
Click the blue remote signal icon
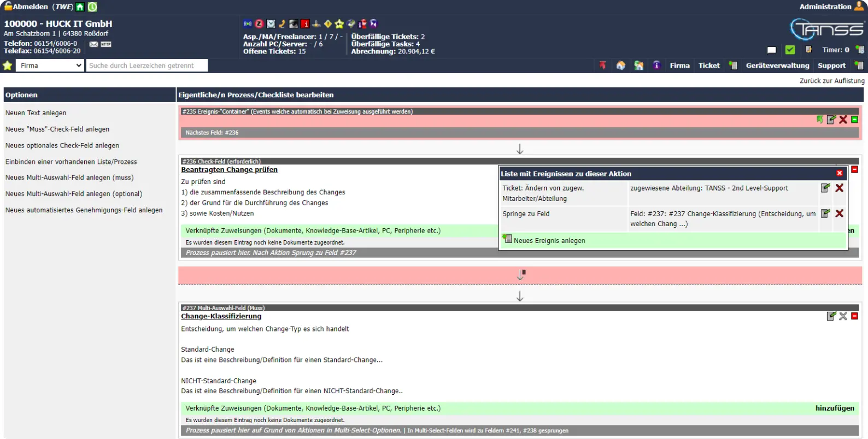248,23
